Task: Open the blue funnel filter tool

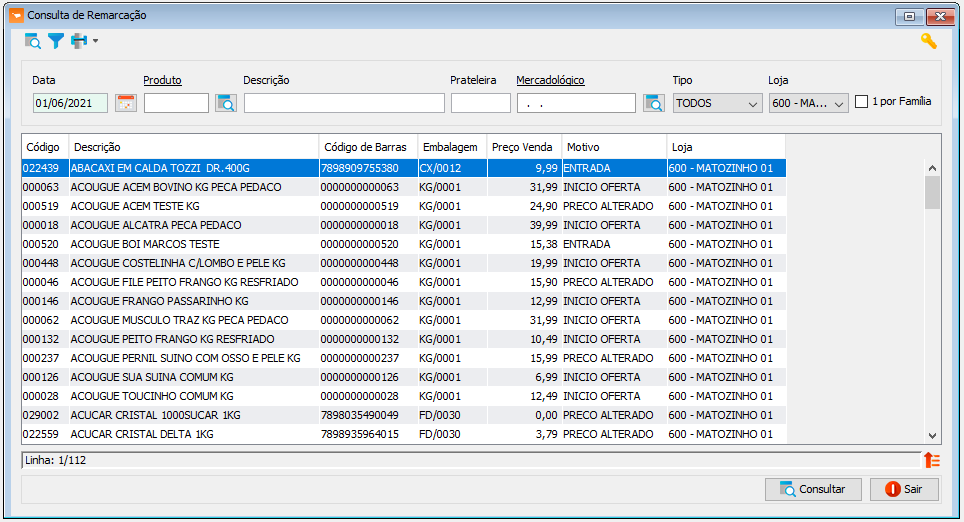Action: 56,41
